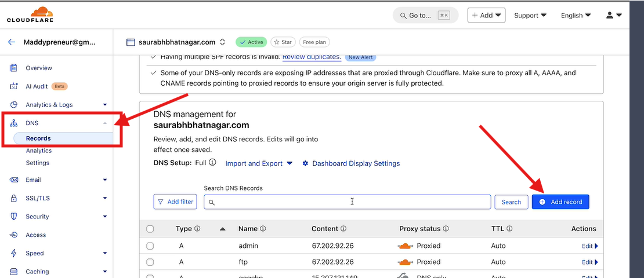Select the ftp record checkbox
Viewport: 644px width, 278px height.
tap(150, 262)
